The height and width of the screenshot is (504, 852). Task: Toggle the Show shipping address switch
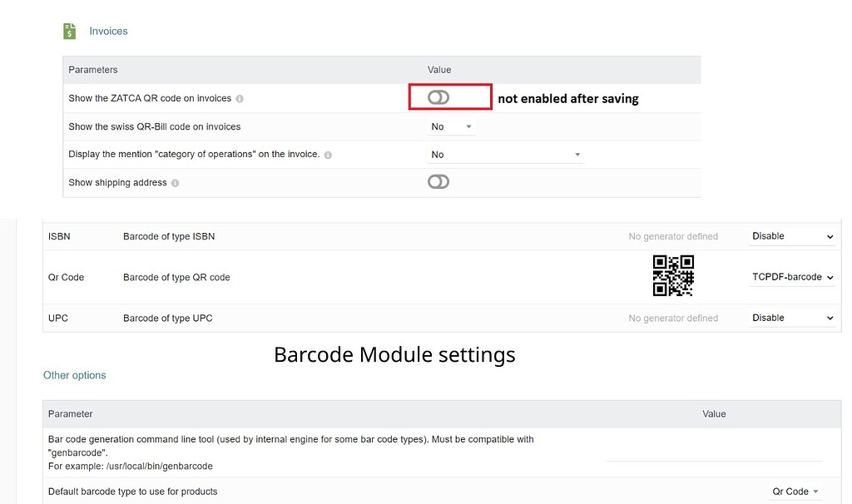click(x=438, y=181)
